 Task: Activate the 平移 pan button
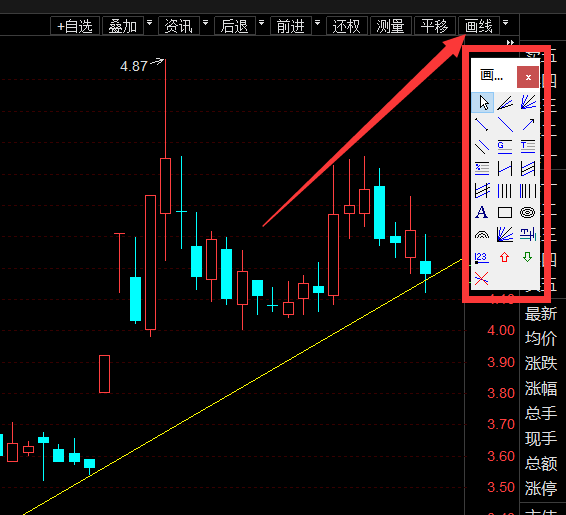435,26
